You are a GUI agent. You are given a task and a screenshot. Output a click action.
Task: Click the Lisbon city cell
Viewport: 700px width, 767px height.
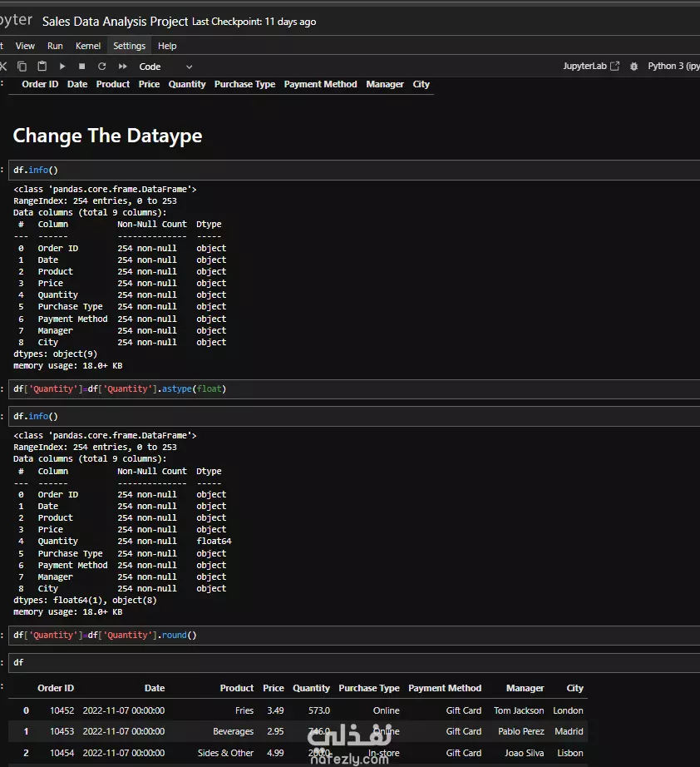tap(570, 753)
